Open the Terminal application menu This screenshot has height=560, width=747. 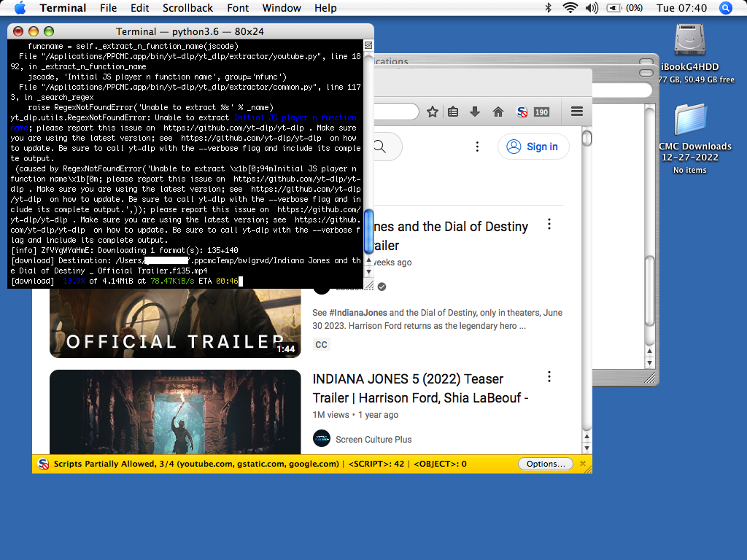(63, 8)
